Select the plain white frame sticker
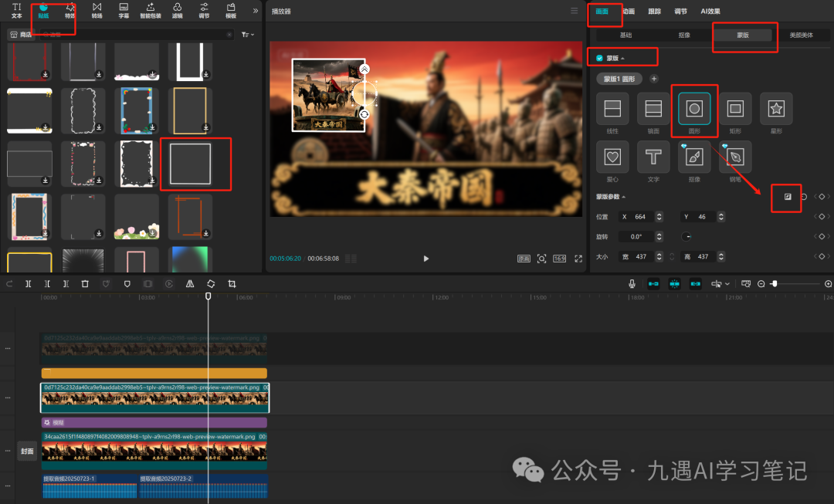 point(190,164)
